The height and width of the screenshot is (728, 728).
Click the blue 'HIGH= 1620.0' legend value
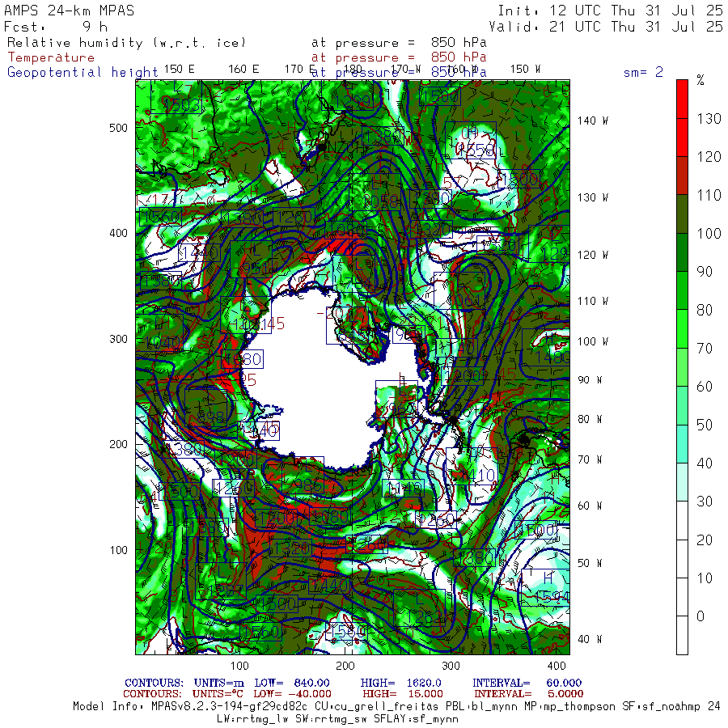(x=400, y=683)
